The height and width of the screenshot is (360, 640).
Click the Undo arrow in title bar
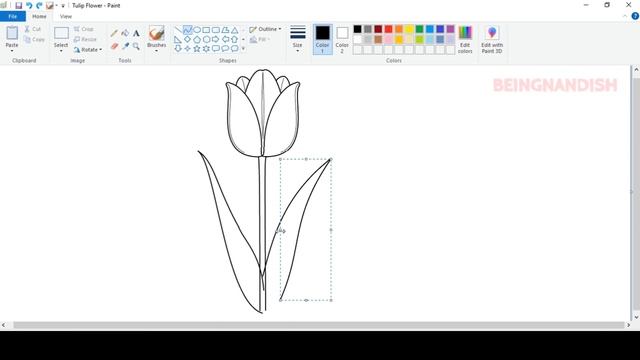point(29,5)
